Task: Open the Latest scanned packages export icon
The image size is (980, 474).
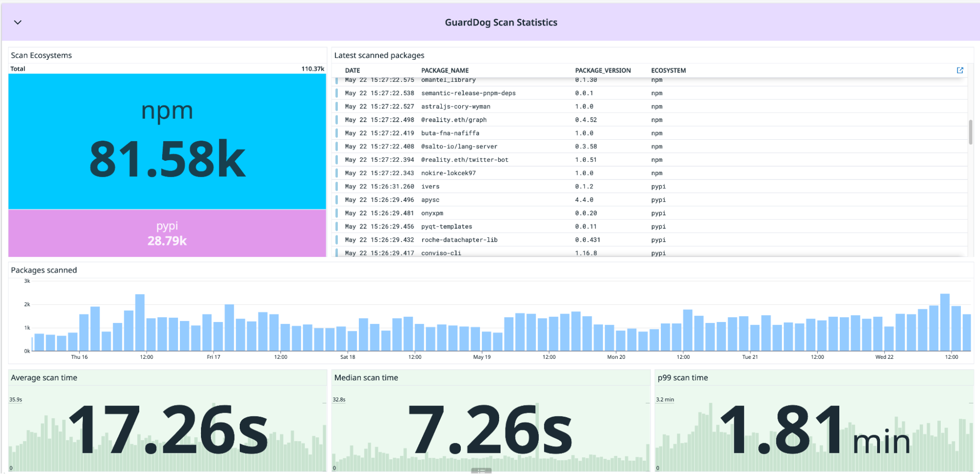Action: point(959,71)
